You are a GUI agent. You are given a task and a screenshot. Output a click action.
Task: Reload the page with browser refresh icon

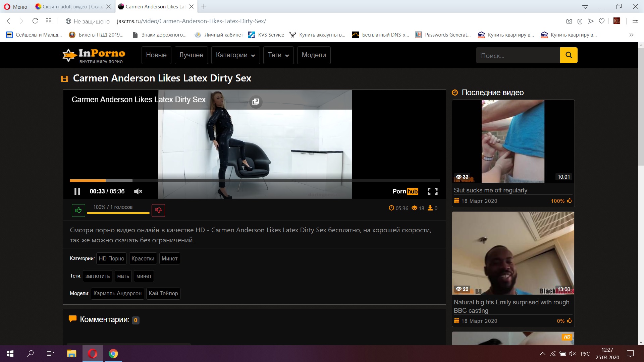pyautogui.click(x=35, y=21)
